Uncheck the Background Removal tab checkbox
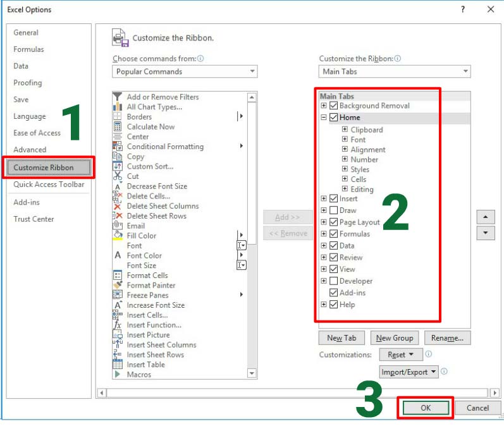 333,106
